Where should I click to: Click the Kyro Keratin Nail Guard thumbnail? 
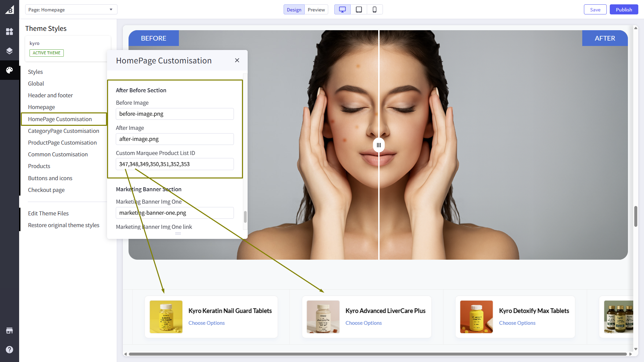[x=166, y=317]
